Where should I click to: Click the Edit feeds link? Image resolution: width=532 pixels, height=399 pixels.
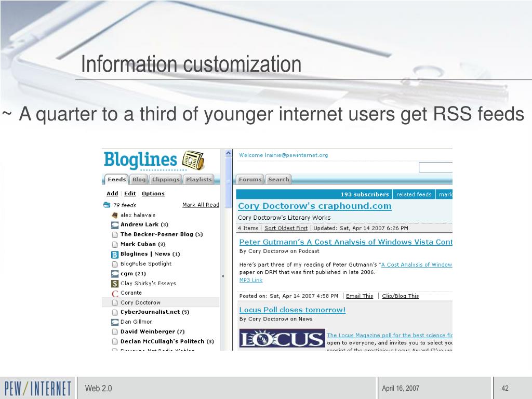point(130,193)
